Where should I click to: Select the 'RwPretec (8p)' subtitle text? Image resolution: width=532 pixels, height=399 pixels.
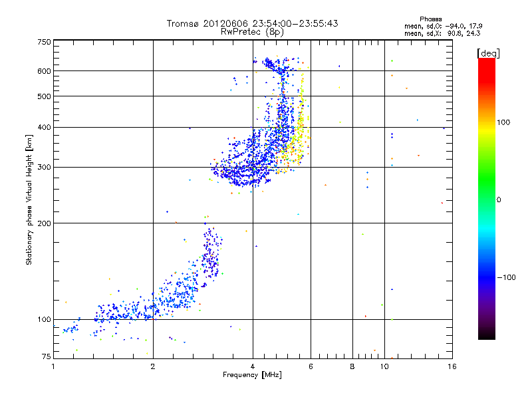click(252, 32)
